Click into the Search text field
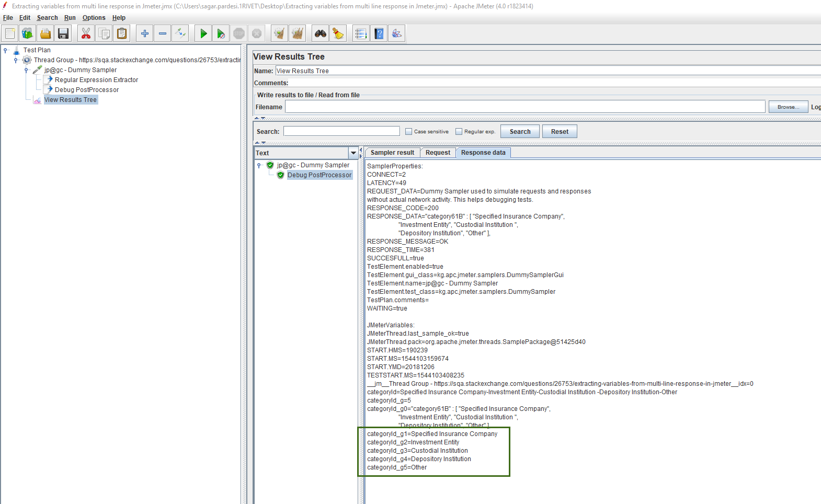821x504 pixels. (341, 131)
